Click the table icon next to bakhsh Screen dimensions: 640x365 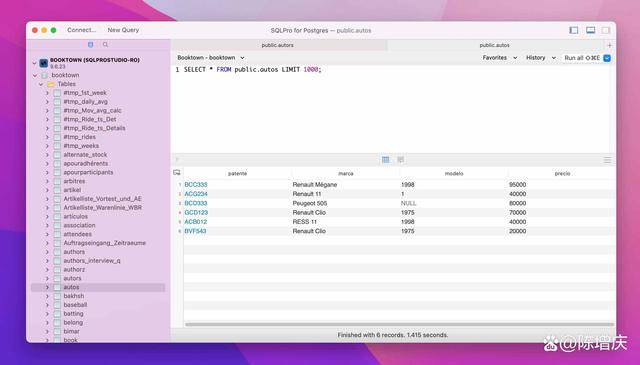tap(57, 296)
